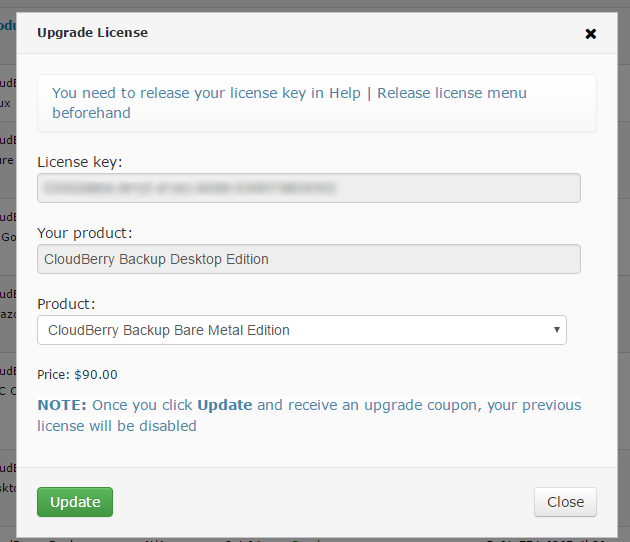Click the Upgrade License dialog title
Screen dimensions: 630x542
click(92, 33)
